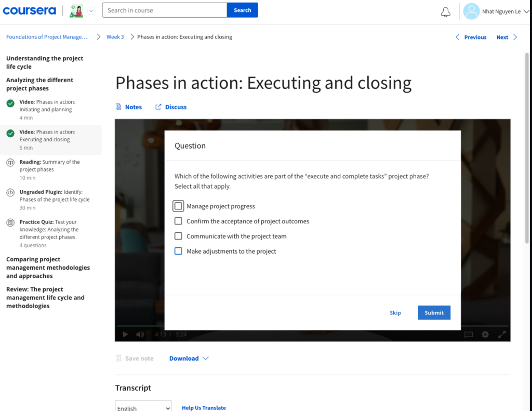Screen dimensions: 532x411
Task: Expand course switcher dropdown beside logo
Action: (91, 11)
